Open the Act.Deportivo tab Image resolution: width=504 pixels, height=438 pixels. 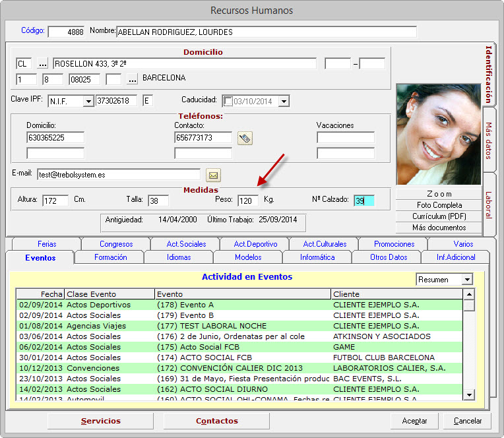[255, 244]
